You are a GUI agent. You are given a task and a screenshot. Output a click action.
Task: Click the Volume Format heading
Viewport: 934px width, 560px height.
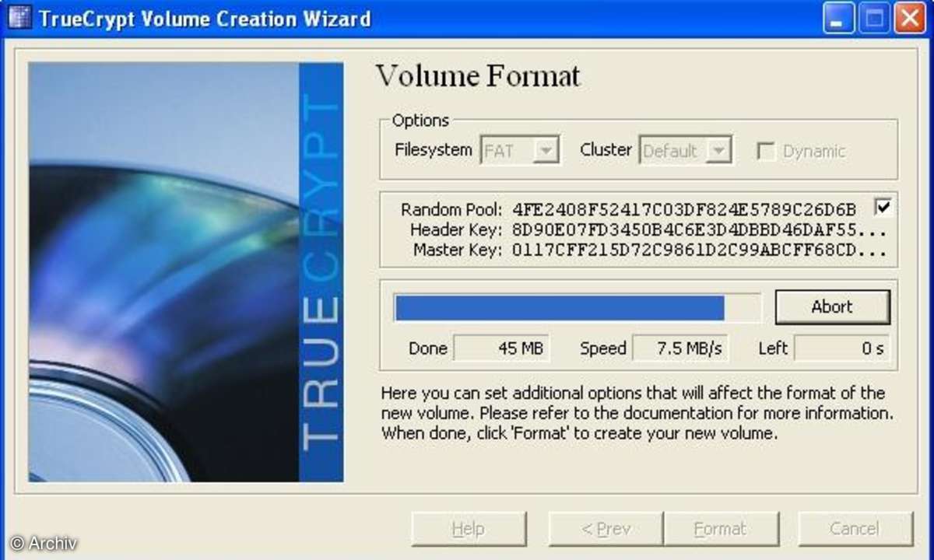point(478,76)
